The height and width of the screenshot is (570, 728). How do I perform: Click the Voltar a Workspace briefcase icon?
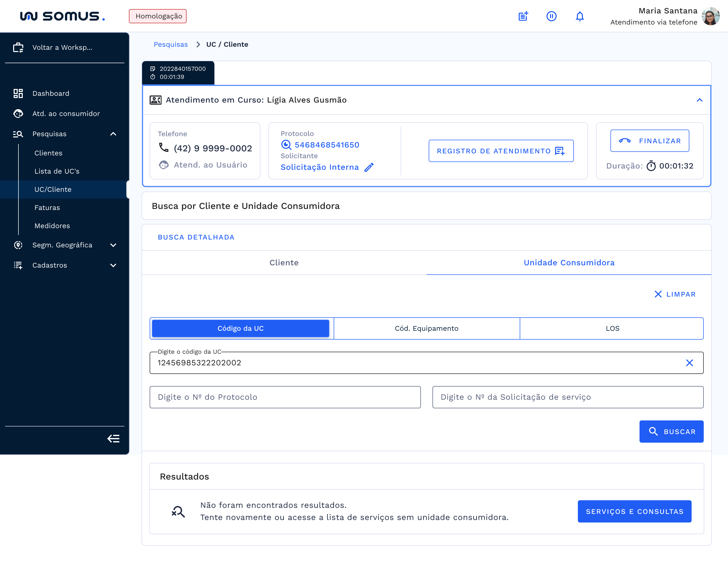pyautogui.click(x=18, y=47)
